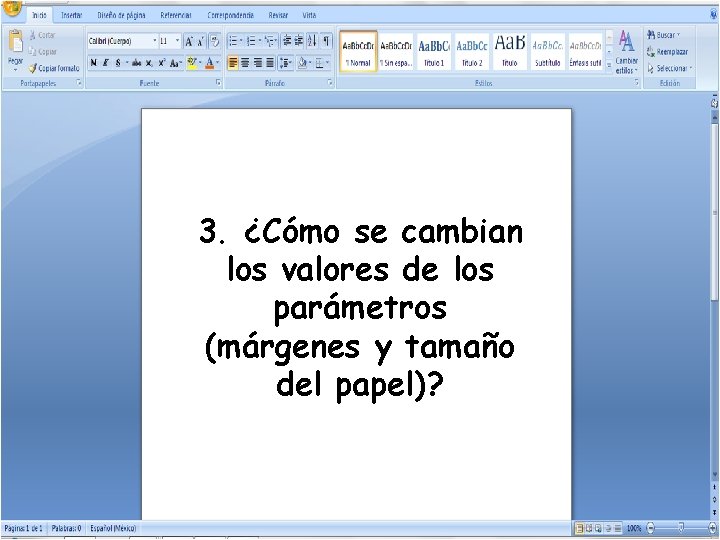Open the Diseño de página tab
This screenshot has height=540, width=720.
121,15
